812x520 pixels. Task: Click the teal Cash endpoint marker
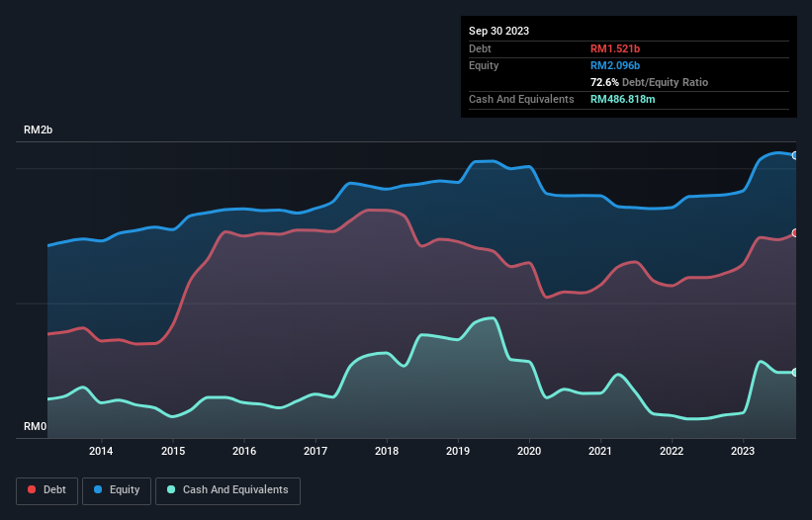(795, 372)
